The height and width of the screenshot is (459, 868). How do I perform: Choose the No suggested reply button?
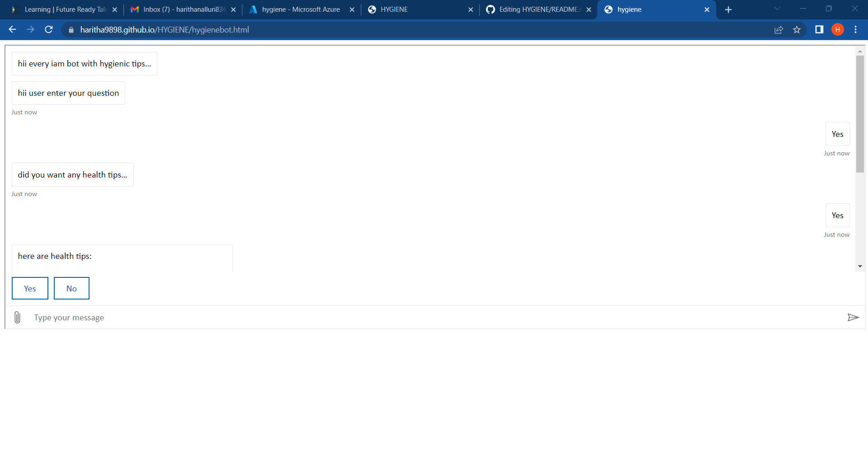pyautogui.click(x=71, y=288)
